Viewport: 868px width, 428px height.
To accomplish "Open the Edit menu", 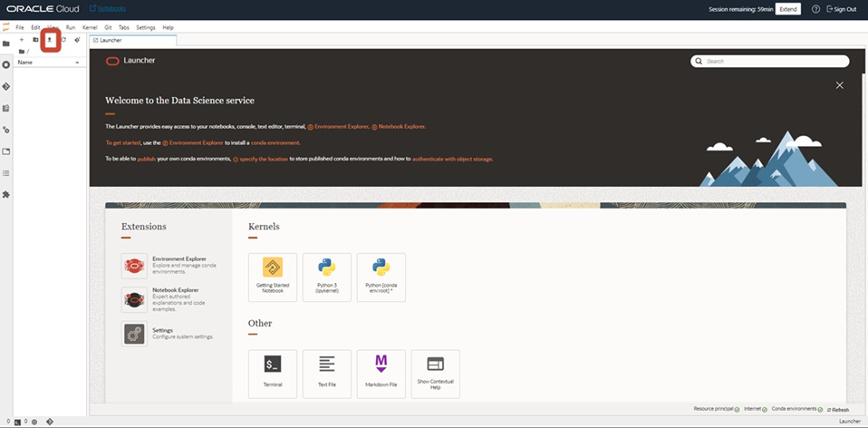I will click(35, 27).
